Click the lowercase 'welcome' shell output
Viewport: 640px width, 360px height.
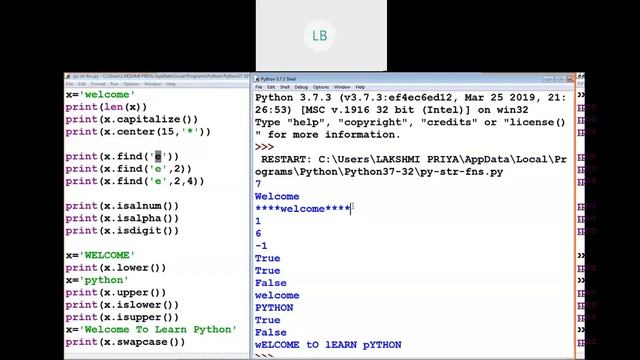point(277,296)
